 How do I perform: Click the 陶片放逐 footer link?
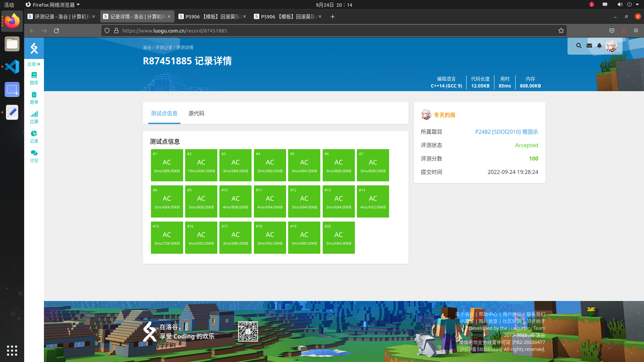pos(488,321)
